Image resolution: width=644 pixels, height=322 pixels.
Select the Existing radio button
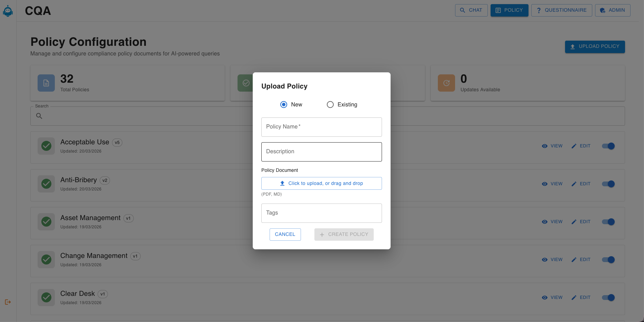(x=330, y=104)
